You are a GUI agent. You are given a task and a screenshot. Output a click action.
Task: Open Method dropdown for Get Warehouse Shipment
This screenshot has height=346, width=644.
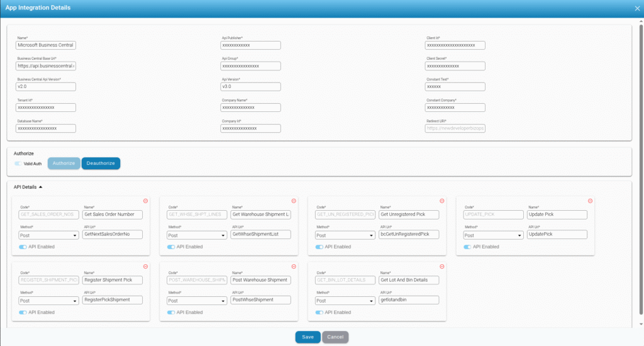point(197,235)
